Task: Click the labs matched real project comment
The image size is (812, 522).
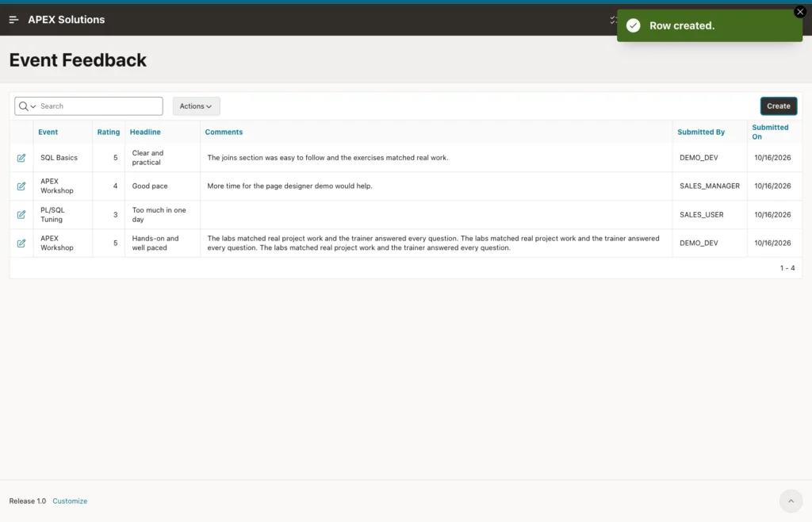Action: click(434, 243)
